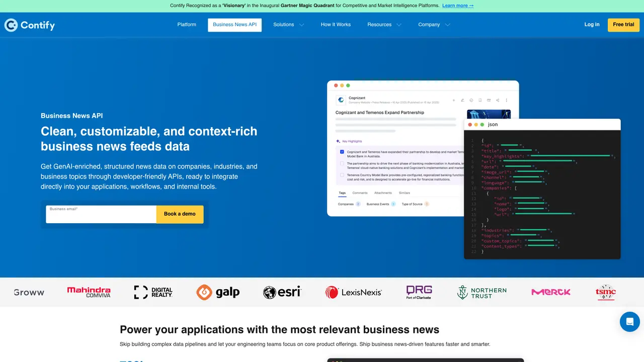Click the share icon in Cognizant card

click(x=498, y=100)
